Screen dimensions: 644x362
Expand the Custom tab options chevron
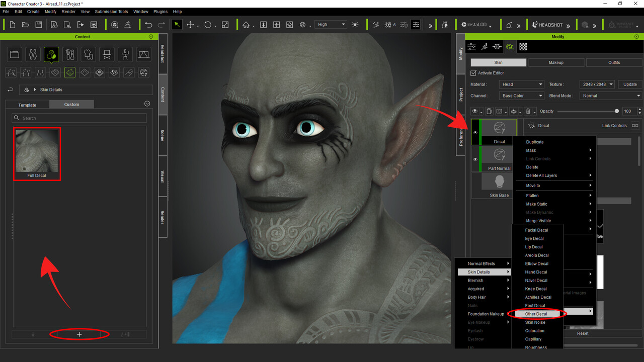point(147,104)
